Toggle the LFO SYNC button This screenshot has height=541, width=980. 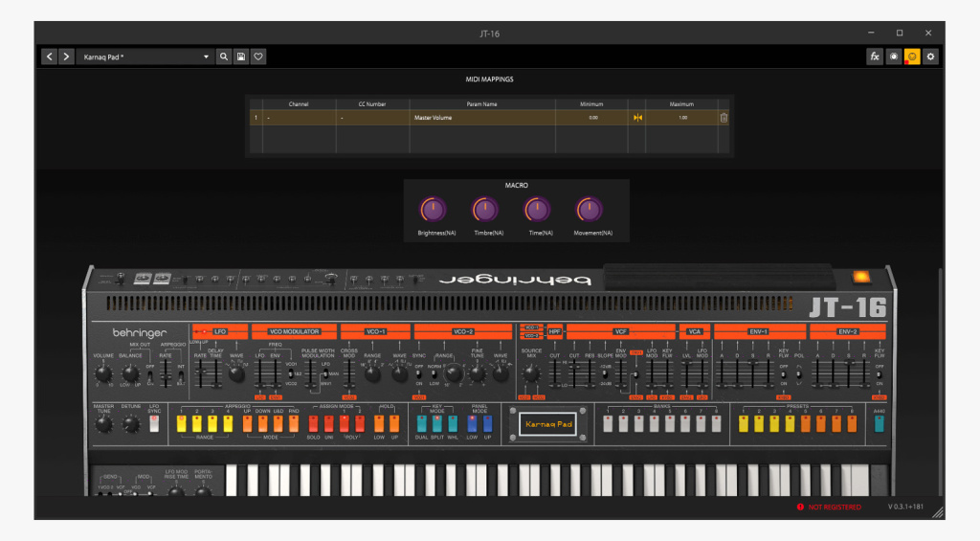[x=154, y=423]
